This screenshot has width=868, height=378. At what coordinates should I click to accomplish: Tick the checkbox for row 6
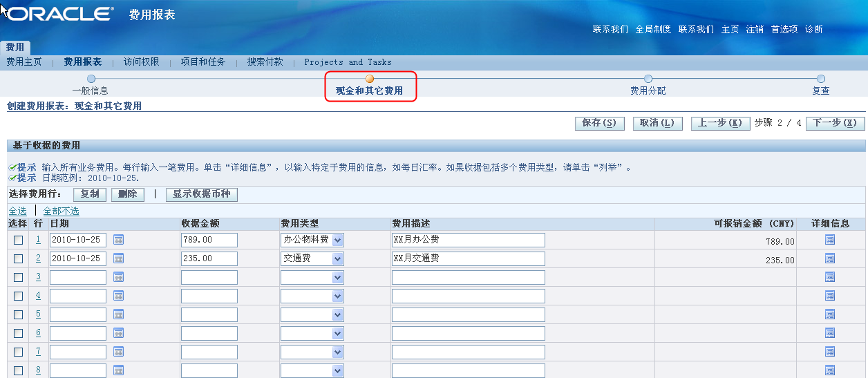(18, 333)
